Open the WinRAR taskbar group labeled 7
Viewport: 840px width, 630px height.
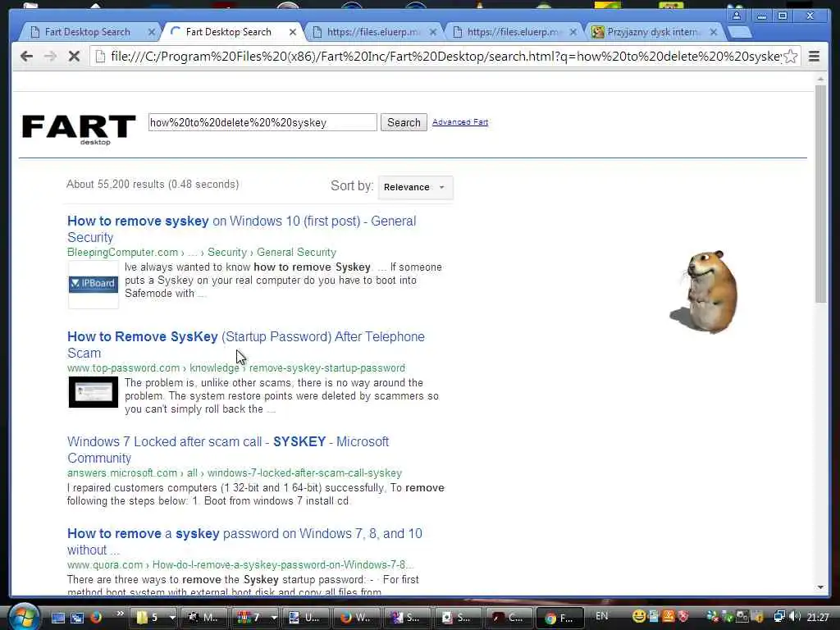tap(251, 618)
